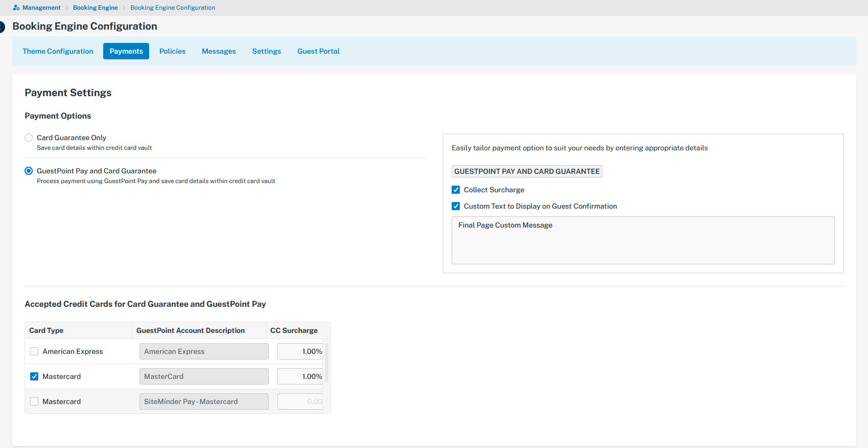
Task: Click the Payment Settings heading
Action: coord(68,93)
